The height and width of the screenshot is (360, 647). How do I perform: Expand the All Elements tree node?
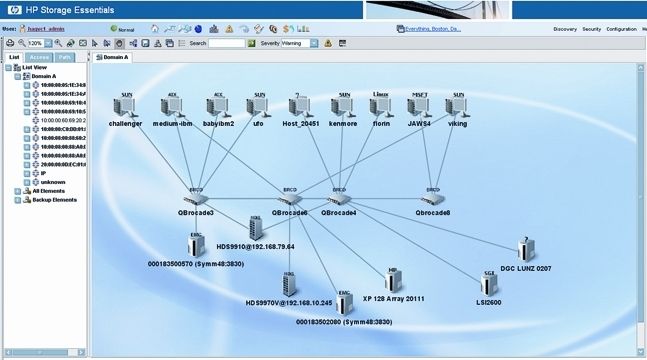18,191
